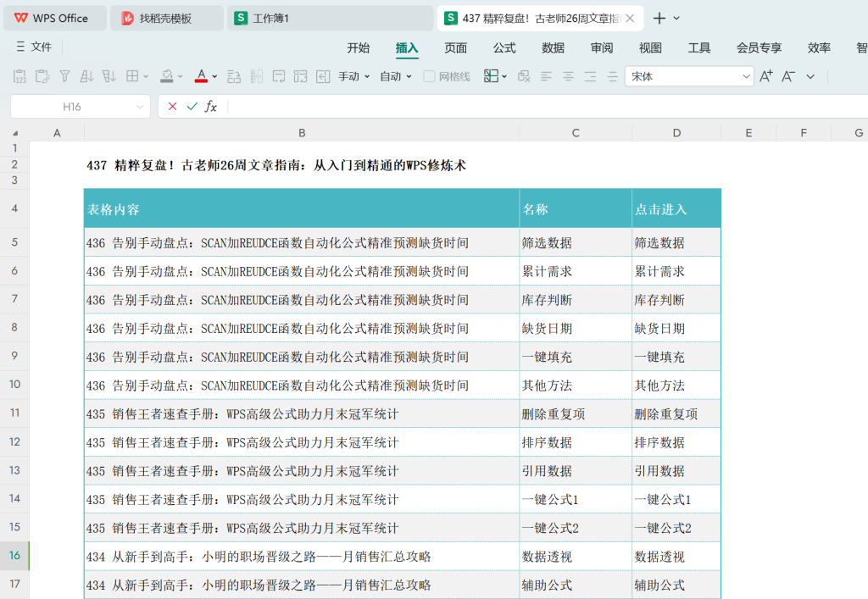Switch to the 视图 ribbon tab
The image size is (868, 599).
[650, 48]
